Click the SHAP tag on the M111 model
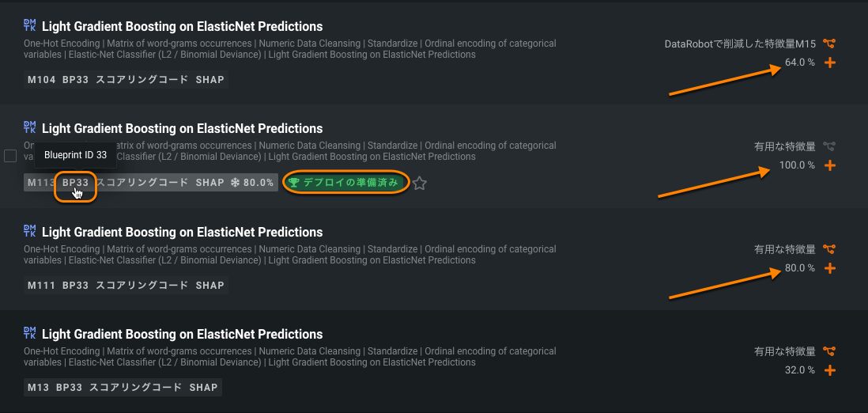Image resolution: width=868 pixels, height=413 pixels. pyautogui.click(x=210, y=286)
